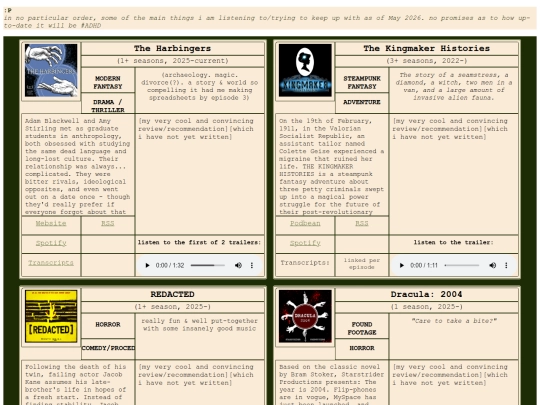The width and height of the screenshot is (540, 405).
Task: Open the Kingmaker Histories RSS link
Action: 362,223
